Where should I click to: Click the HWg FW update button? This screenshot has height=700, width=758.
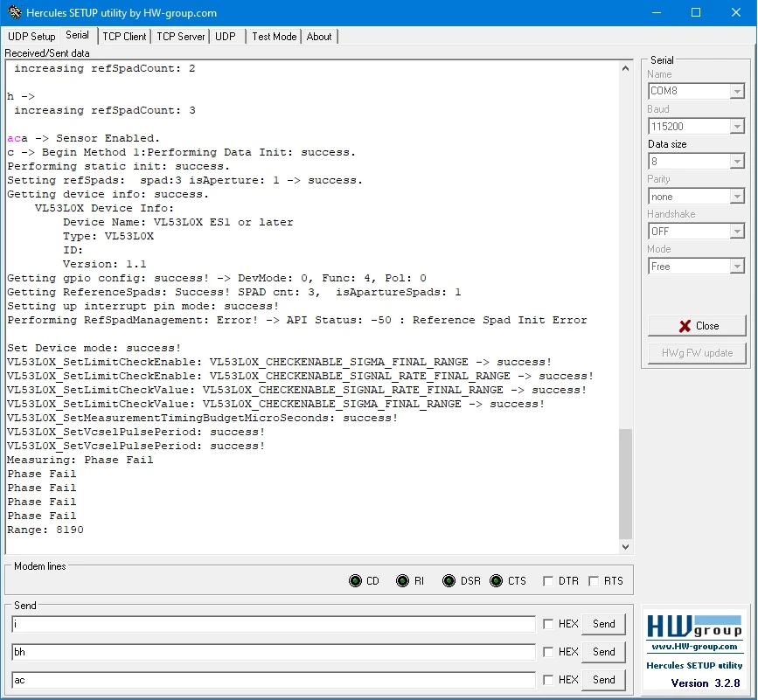pos(697,353)
